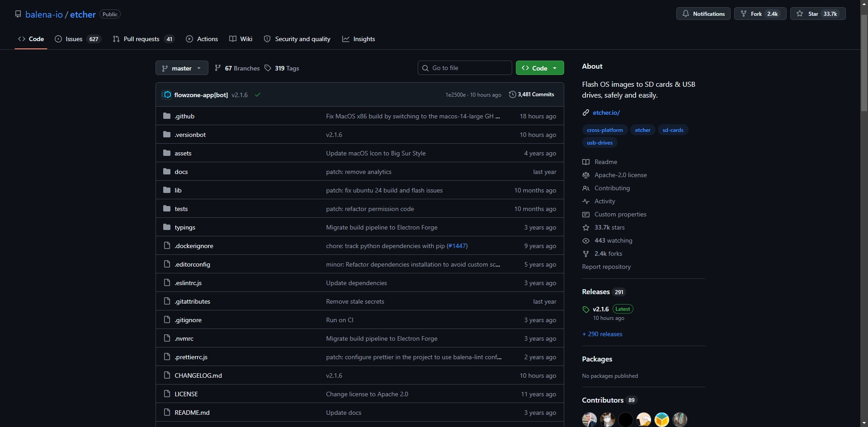Expand the green Code dropdown button

point(540,68)
